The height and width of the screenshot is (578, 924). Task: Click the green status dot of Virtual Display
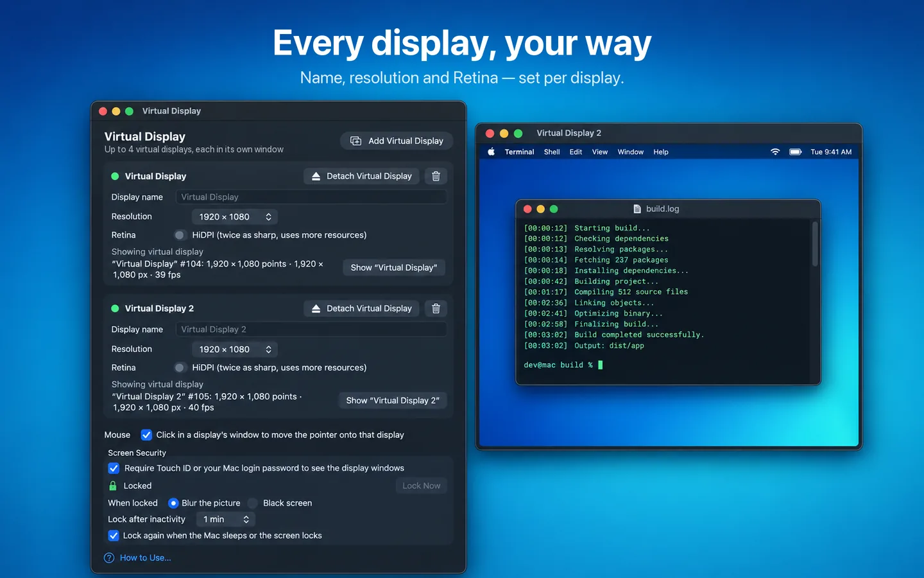(115, 176)
